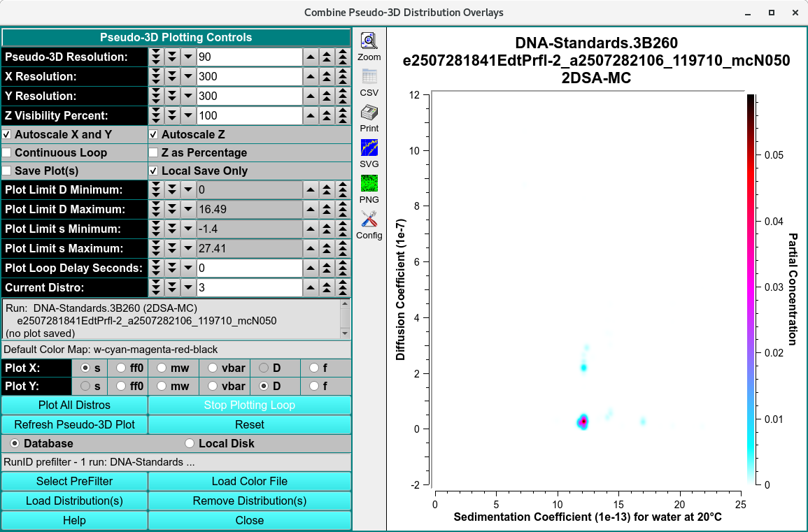
Task: Select mw radio button for Plot X
Action: click(x=162, y=367)
